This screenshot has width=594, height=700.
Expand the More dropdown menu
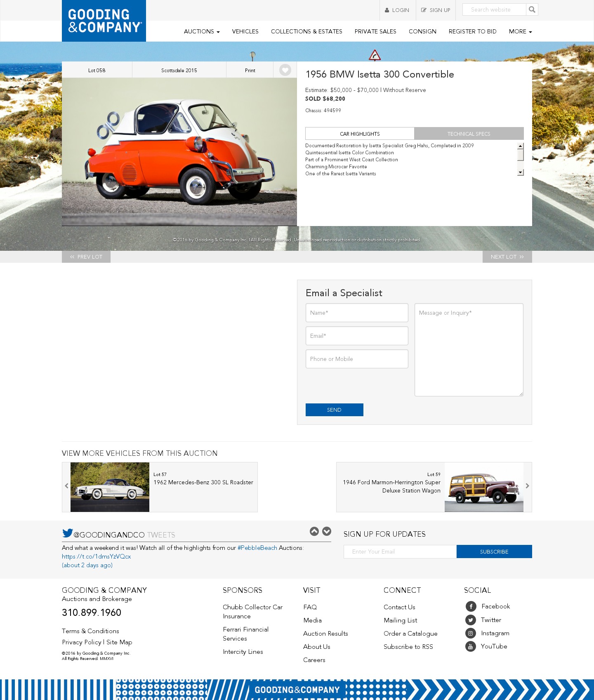coord(521,31)
